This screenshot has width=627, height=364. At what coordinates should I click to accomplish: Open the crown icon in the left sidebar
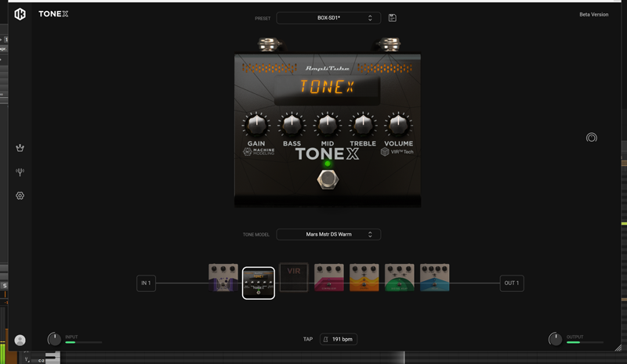20,148
